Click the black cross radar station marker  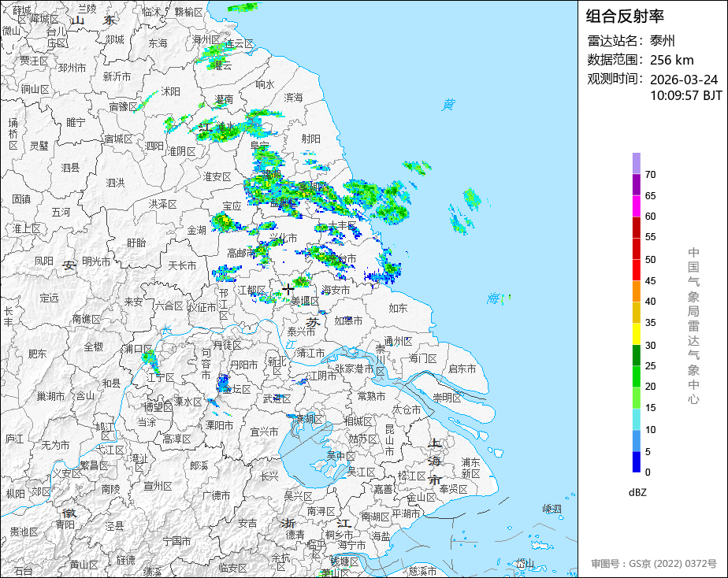(x=288, y=290)
